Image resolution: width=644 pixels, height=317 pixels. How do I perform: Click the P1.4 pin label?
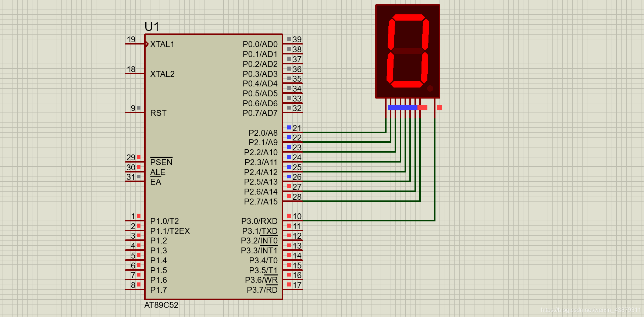click(x=159, y=260)
